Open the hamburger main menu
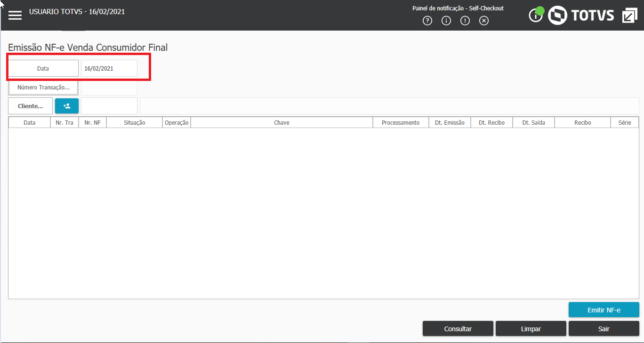 tap(15, 15)
